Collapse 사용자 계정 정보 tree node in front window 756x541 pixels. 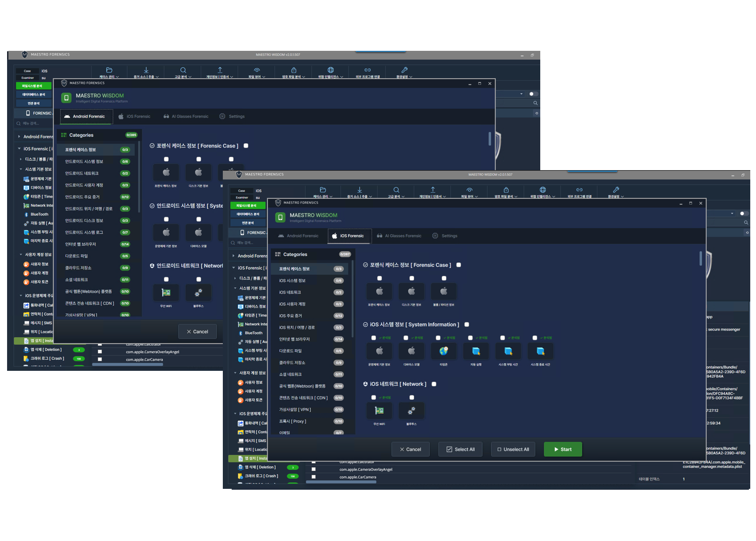pos(235,373)
